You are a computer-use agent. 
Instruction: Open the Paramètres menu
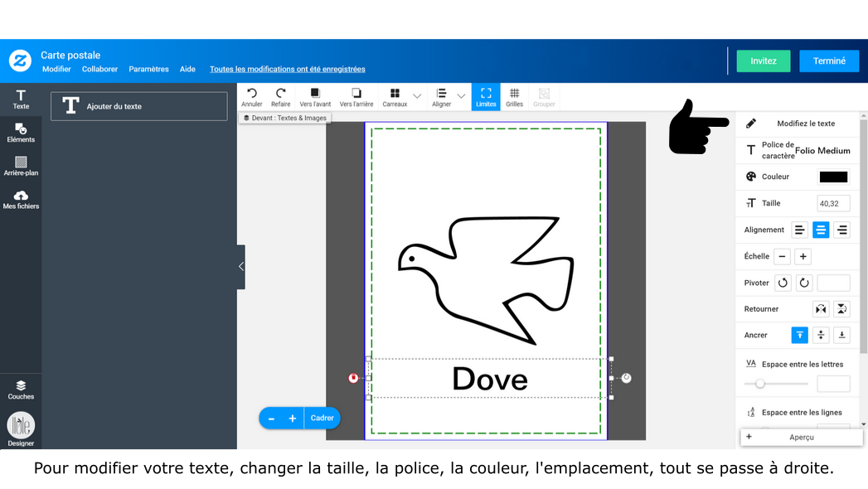coord(148,69)
